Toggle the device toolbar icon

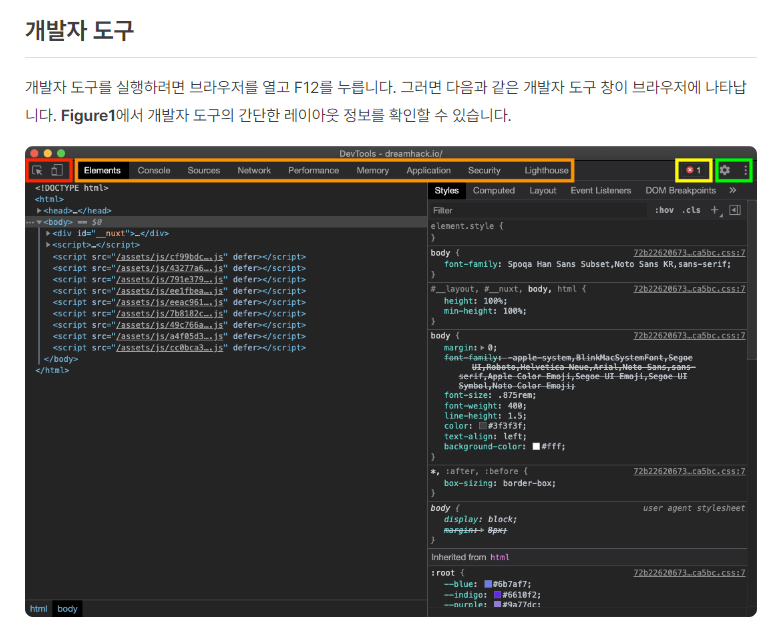tap(57, 170)
